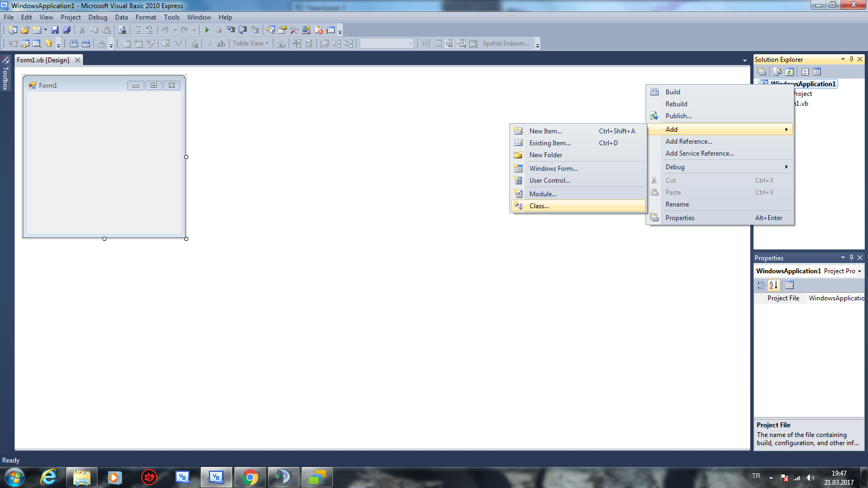Click the Uncomment lines icon
The width and height of the screenshot is (868, 488).
150,30
